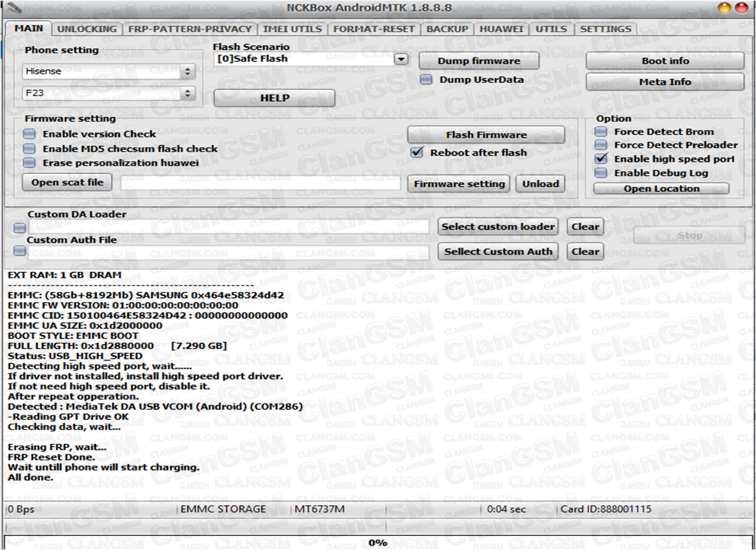Toggle the Dump UserData checkbox

point(427,79)
